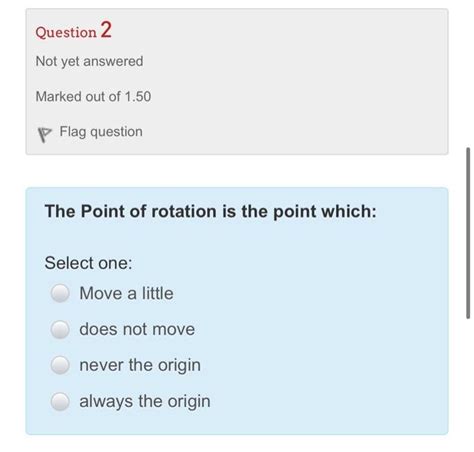The image size is (474, 452).
Task: Click the "never the origin" answer text
Action: click(x=140, y=365)
